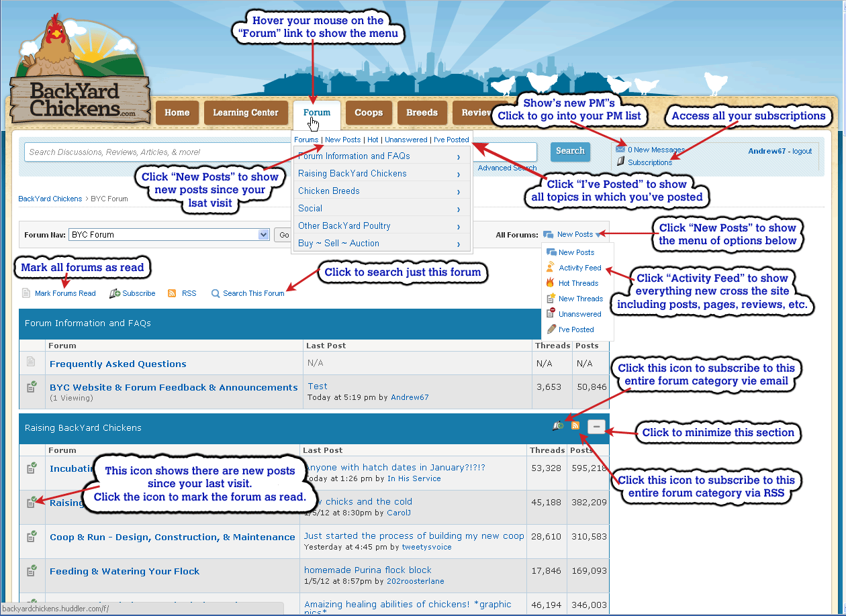Click the status icon in the 53,328 threads row

[x=32, y=468]
